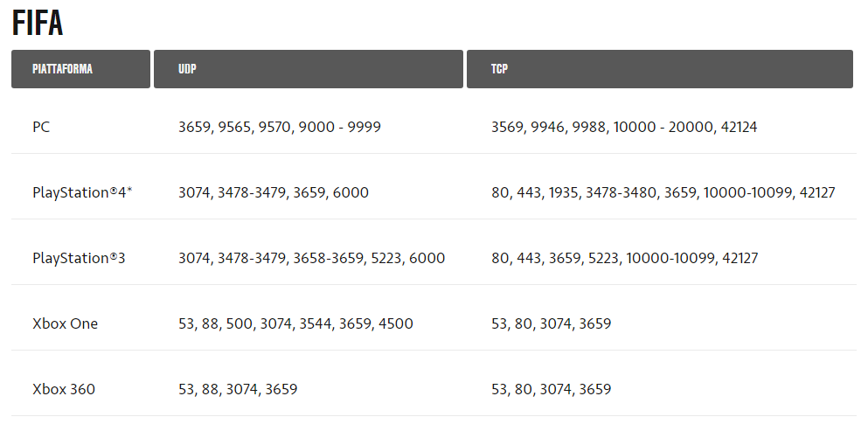Click Xbox One UDP ports with 3544, 4500
Screen dimensions: 868x431
(295, 323)
